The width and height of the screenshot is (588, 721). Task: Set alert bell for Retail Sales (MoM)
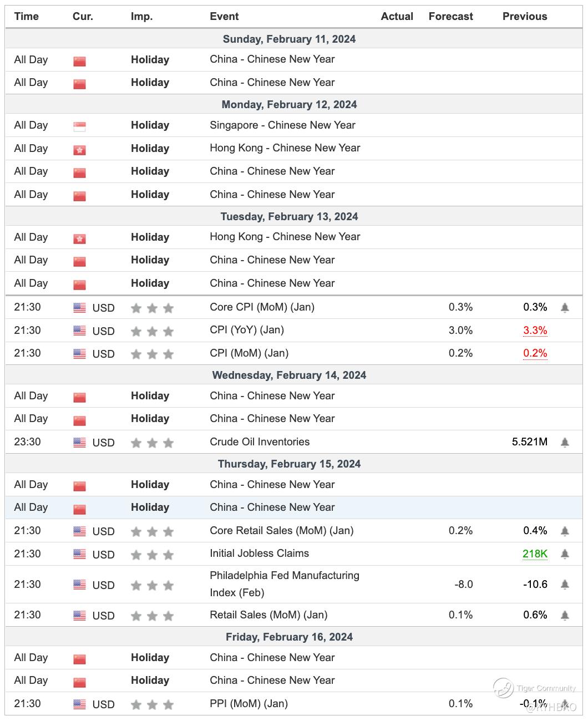tap(565, 615)
